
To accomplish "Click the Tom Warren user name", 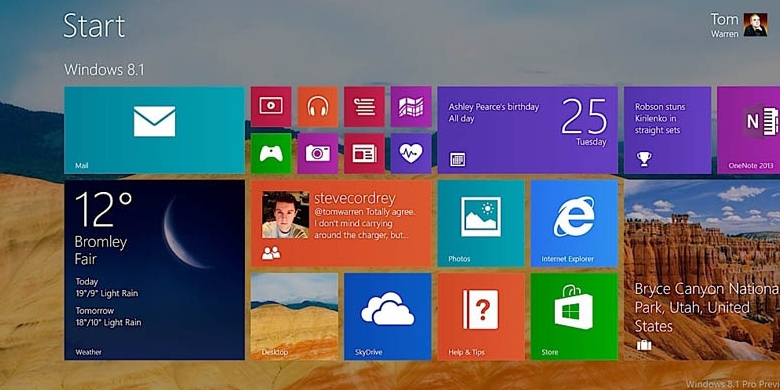I will tap(724, 26).
